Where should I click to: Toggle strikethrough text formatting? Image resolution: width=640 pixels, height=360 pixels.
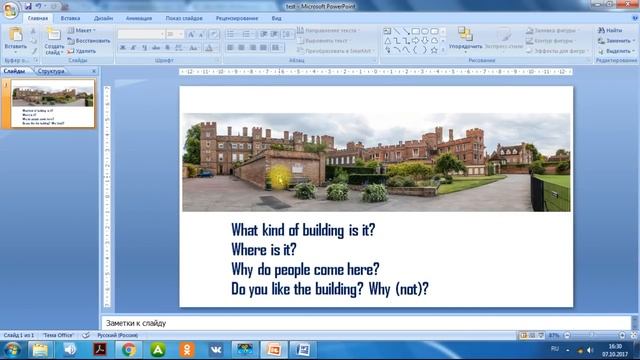[x=156, y=48]
